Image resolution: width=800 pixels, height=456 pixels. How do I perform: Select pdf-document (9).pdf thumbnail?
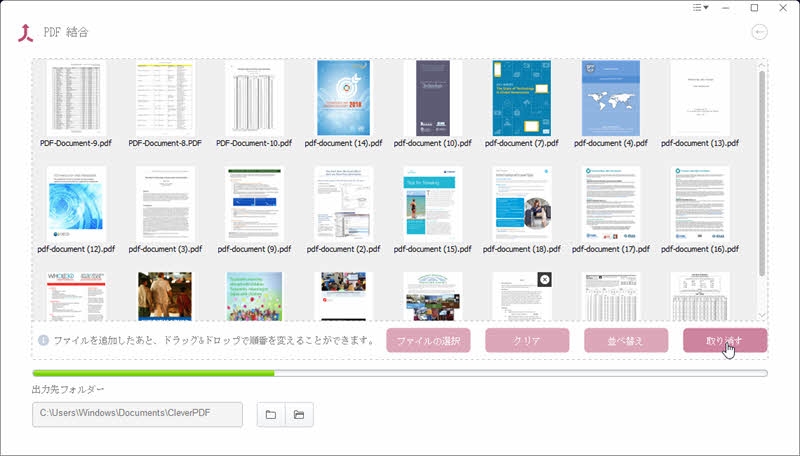254,204
